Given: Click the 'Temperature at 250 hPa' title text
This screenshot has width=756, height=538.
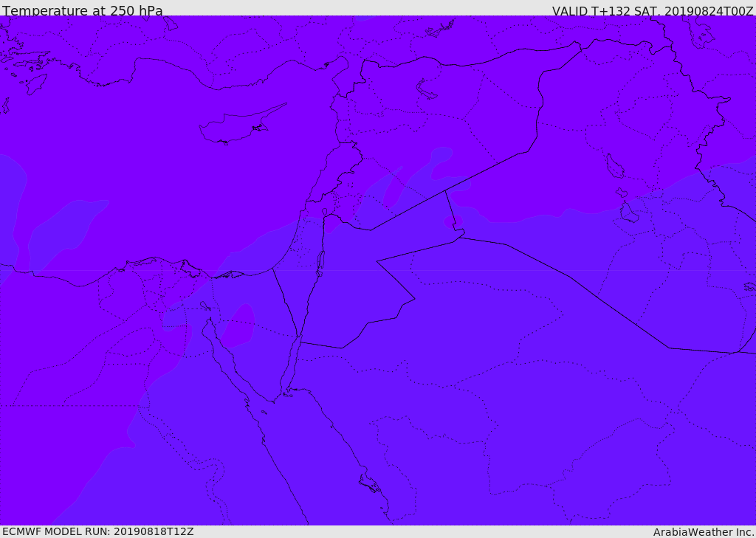Looking at the screenshot, I should pyautogui.click(x=83, y=10).
